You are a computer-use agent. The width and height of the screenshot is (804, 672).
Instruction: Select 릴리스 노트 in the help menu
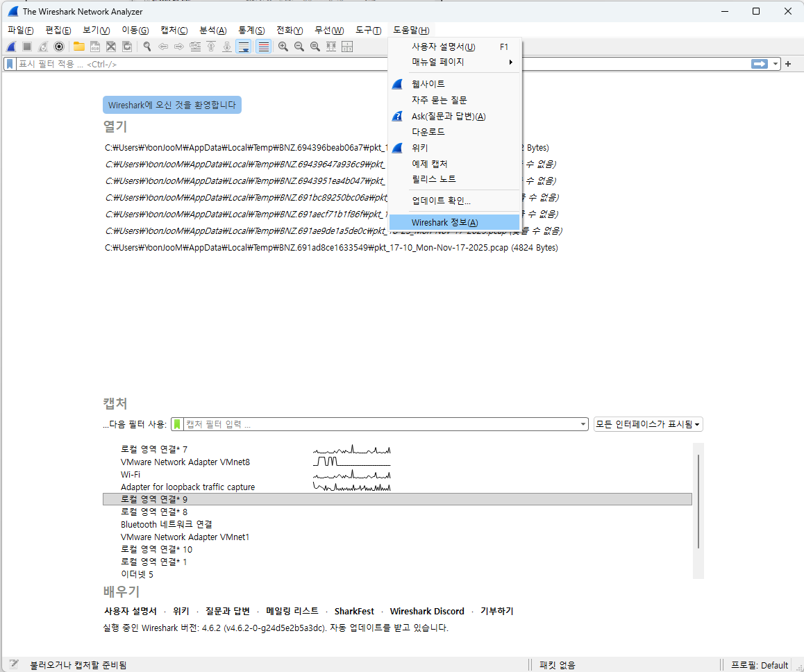[x=454, y=179]
